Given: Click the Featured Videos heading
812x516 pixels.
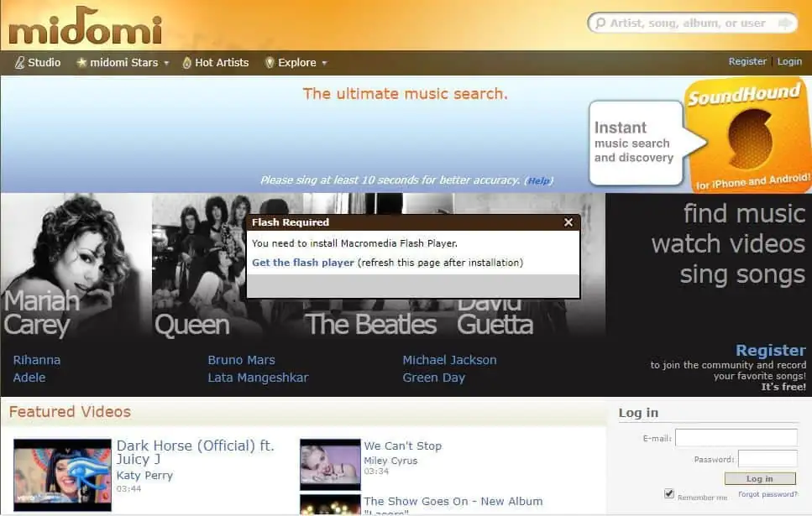Looking at the screenshot, I should 70,411.
